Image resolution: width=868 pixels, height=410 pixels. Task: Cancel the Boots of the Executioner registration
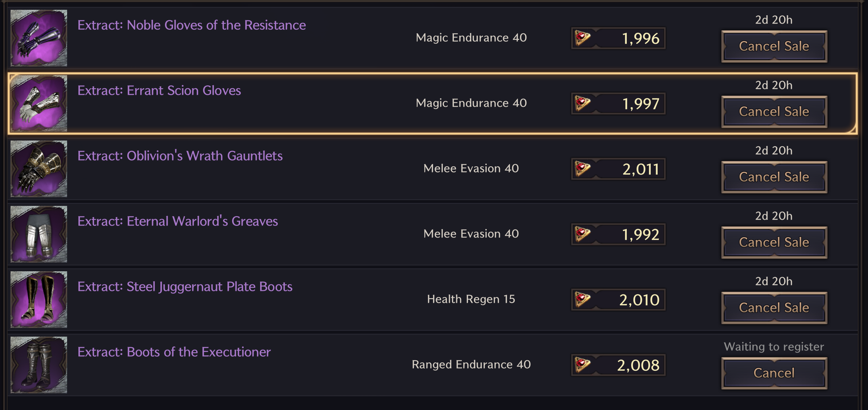click(x=774, y=373)
